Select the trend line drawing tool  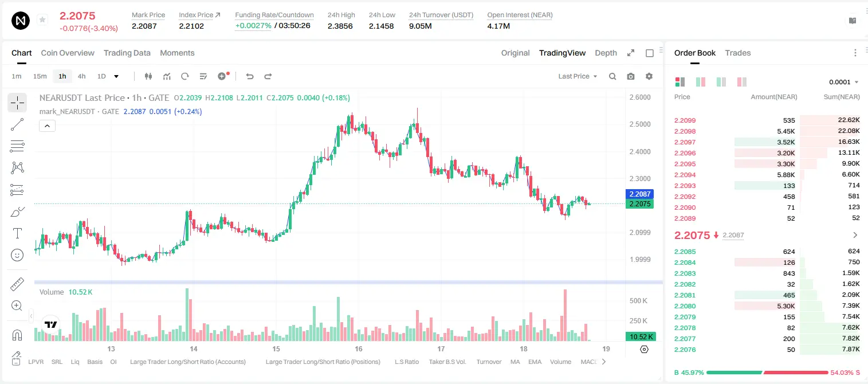tap(17, 124)
